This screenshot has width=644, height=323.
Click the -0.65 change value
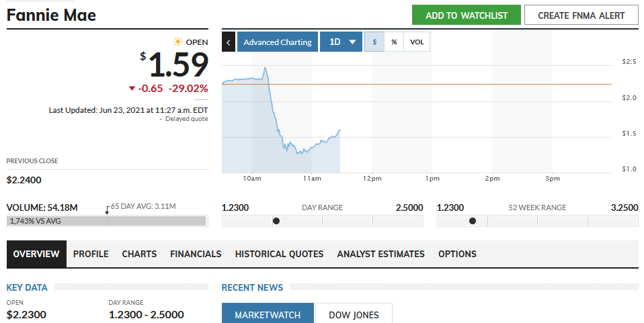[x=151, y=88]
